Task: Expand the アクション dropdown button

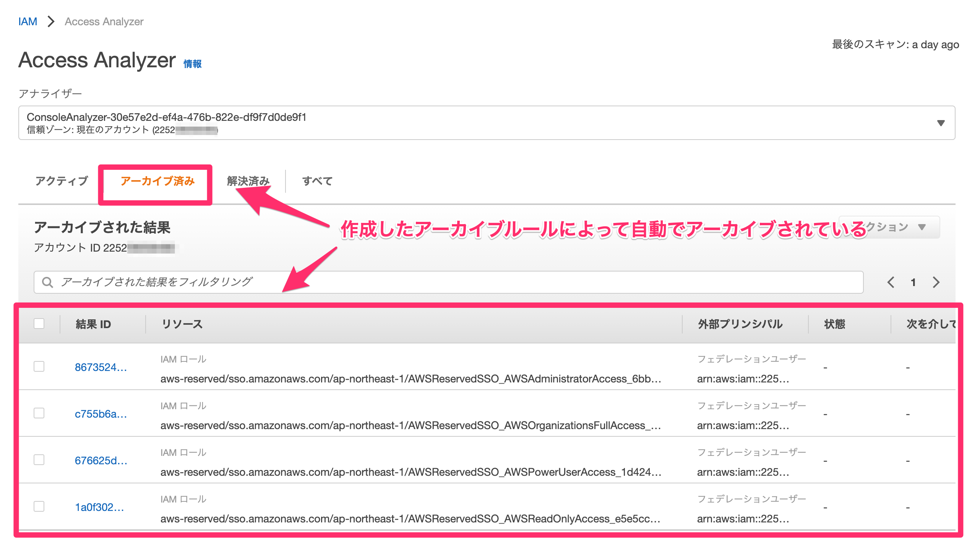Action: (x=889, y=227)
